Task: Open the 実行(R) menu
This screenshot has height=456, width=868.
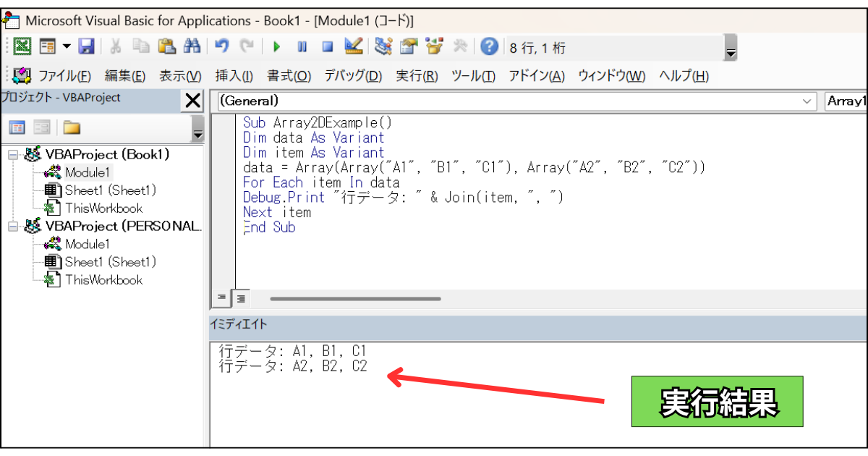Action: [417, 76]
